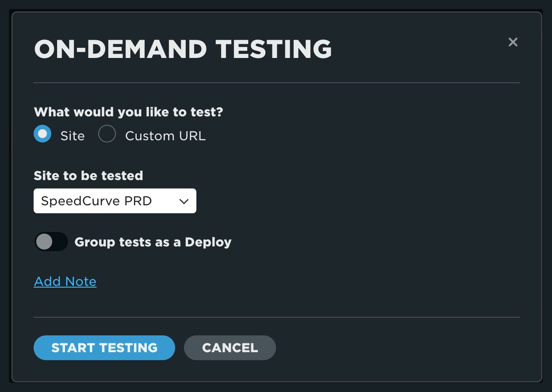
Task: Click the "Custom URL" label text
Action: tap(165, 136)
